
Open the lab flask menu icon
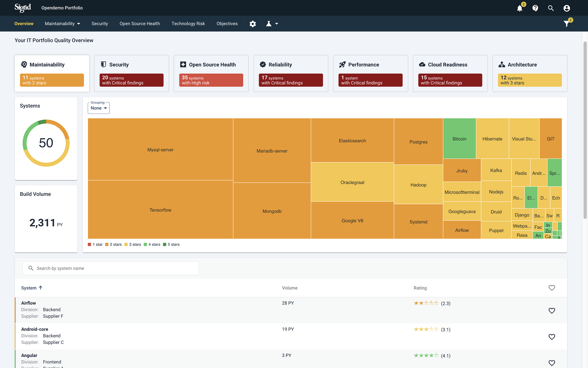[x=269, y=24]
